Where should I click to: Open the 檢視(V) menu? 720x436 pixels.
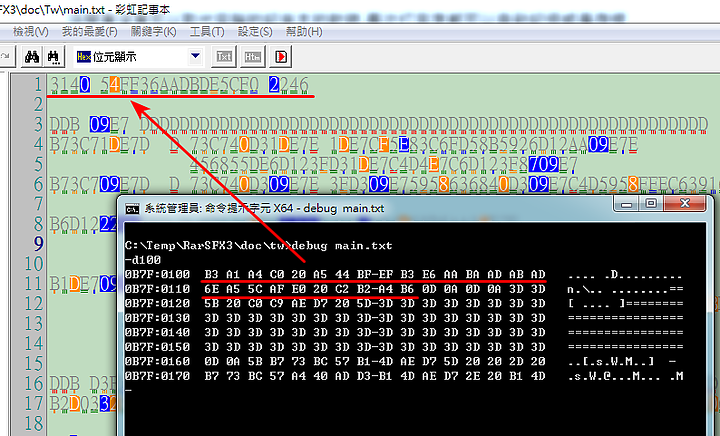[x=30, y=32]
